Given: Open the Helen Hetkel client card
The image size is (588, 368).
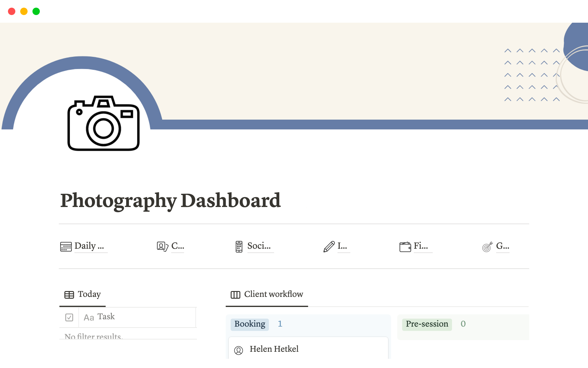Looking at the screenshot, I should click(308, 349).
